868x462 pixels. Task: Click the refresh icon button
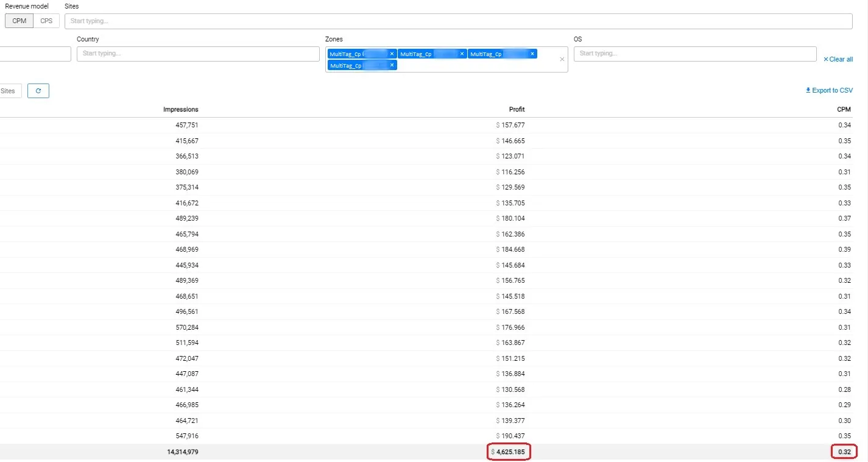click(38, 91)
